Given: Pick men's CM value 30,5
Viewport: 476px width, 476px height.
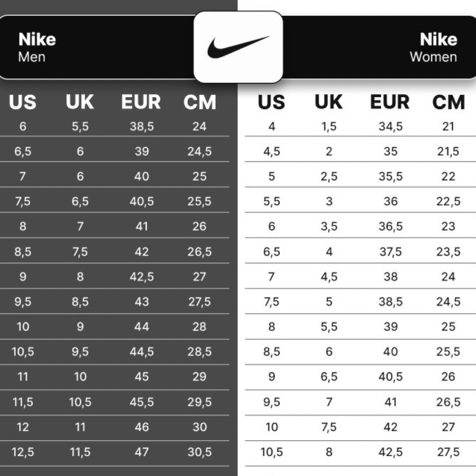Looking at the screenshot, I should [199, 452].
